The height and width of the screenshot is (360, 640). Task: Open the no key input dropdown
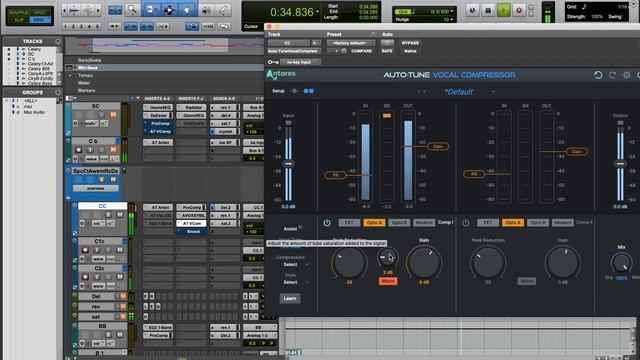click(300, 62)
